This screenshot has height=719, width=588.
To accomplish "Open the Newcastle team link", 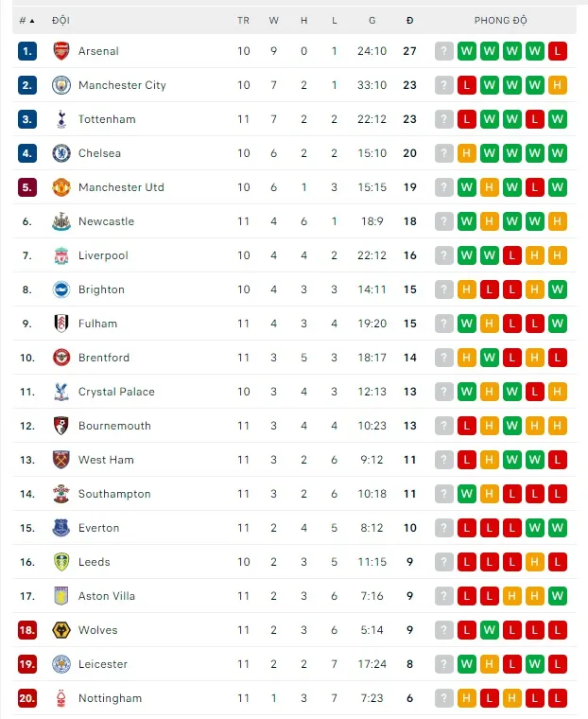I will click(x=106, y=221).
